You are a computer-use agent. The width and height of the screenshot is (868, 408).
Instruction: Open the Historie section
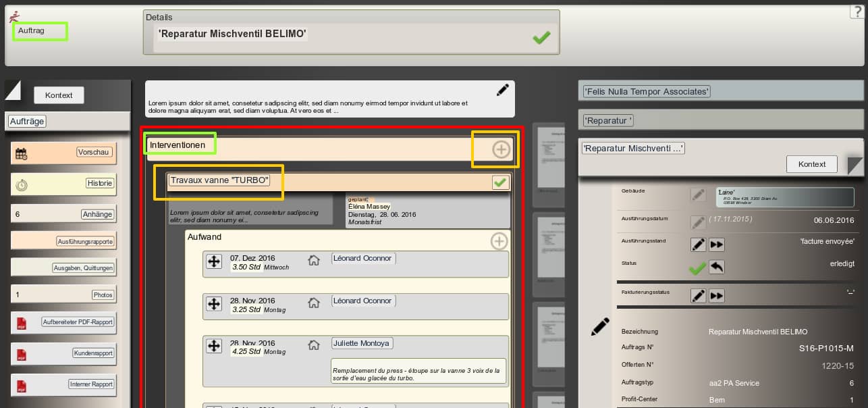point(99,184)
